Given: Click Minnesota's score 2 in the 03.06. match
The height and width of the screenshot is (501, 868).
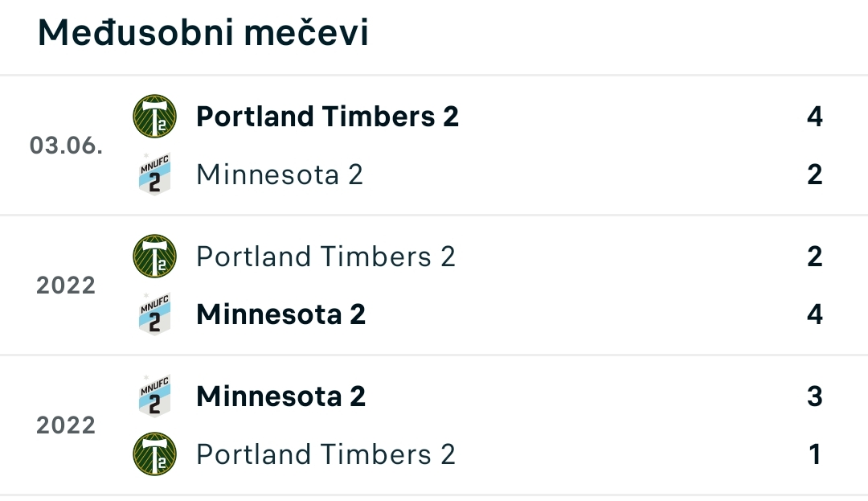Looking at the screenshot, I should click(814, 175).
